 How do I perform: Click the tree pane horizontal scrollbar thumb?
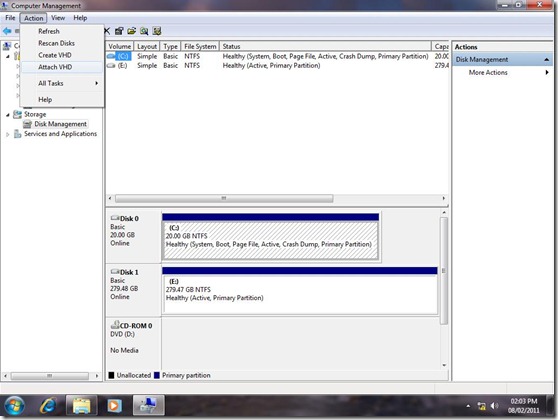click(x=50, y=376)
